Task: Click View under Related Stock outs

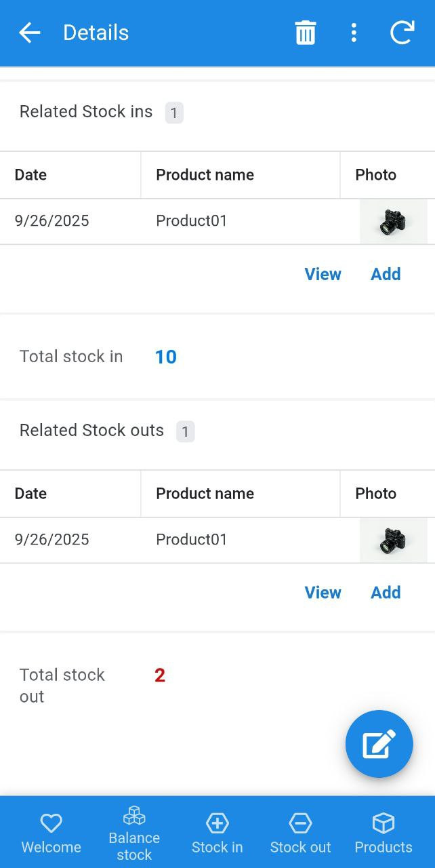Action: 323,593
